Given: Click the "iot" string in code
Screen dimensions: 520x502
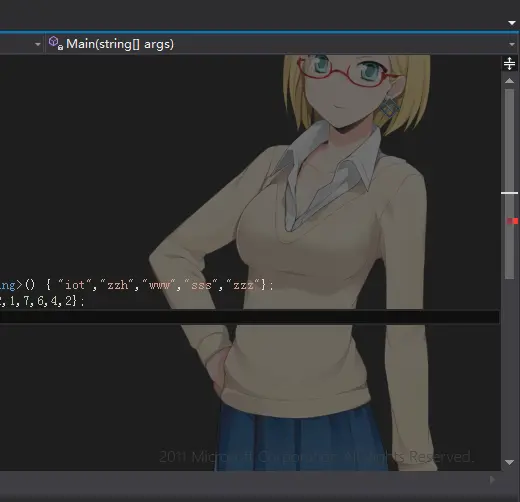Looking at the screenshot, I should tap(75, 285).
